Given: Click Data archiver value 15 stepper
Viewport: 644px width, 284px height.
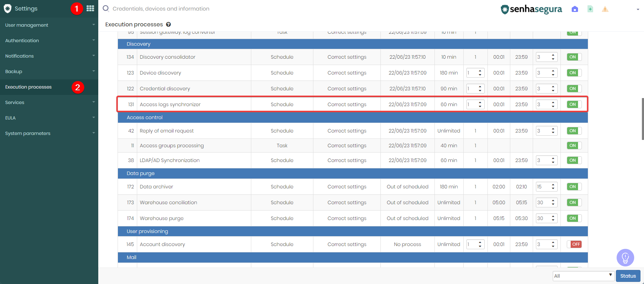Looking at the screenshot, I should (547, 187).
